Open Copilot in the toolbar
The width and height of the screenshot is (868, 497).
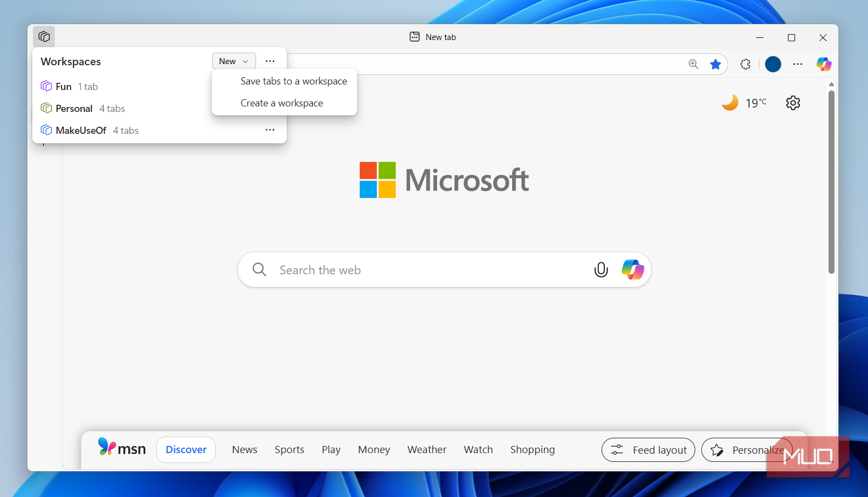coord(824,64)
